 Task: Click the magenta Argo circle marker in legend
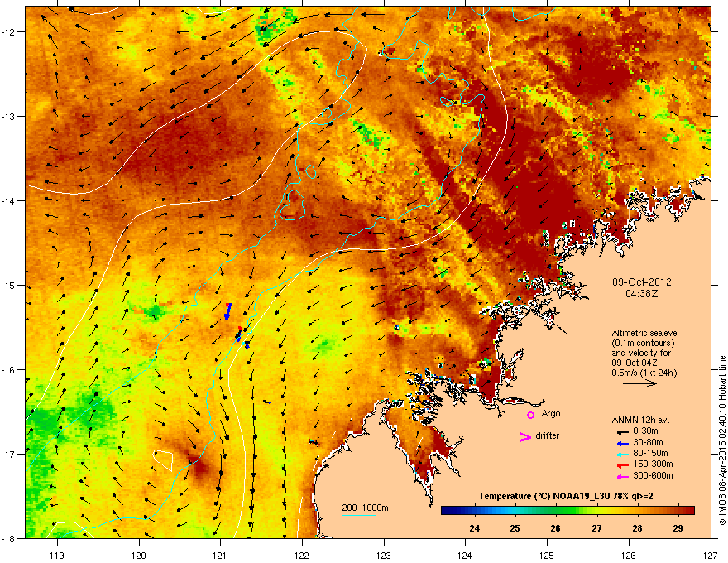[530, 415]
